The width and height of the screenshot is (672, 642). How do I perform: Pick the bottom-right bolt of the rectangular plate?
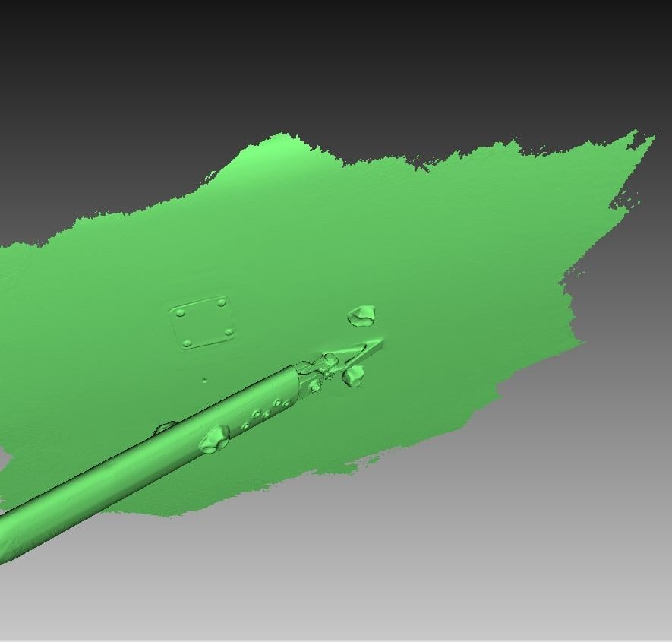tap(229, 331)
